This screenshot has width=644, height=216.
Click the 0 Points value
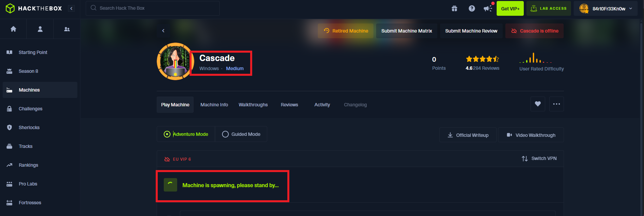coord(434,59)
